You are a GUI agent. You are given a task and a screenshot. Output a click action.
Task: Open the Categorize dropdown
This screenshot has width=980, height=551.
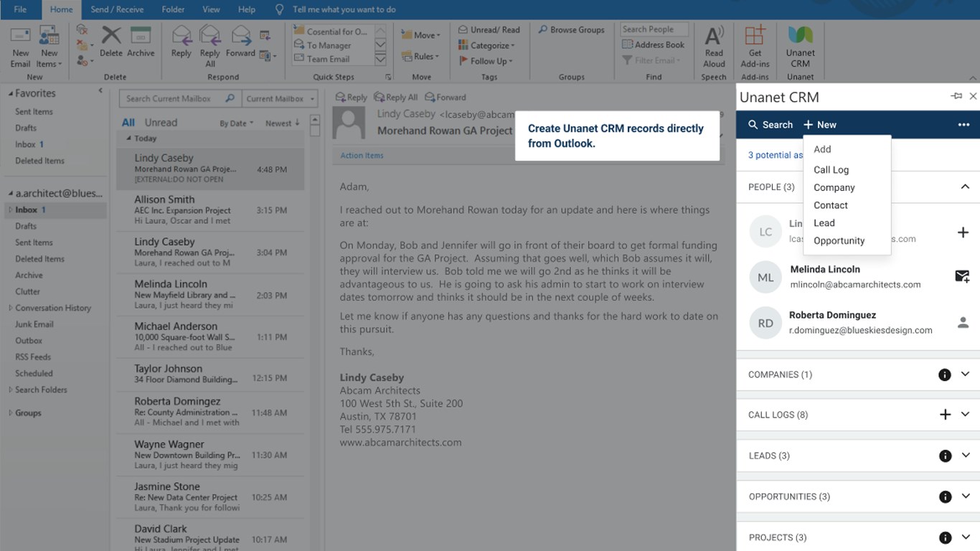[x=486, y=45]
